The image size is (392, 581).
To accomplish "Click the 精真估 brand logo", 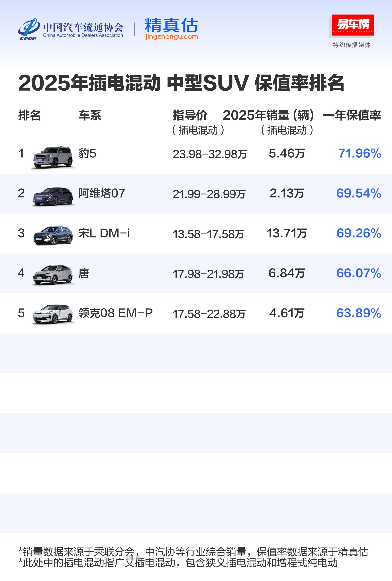I will (171, 25).
